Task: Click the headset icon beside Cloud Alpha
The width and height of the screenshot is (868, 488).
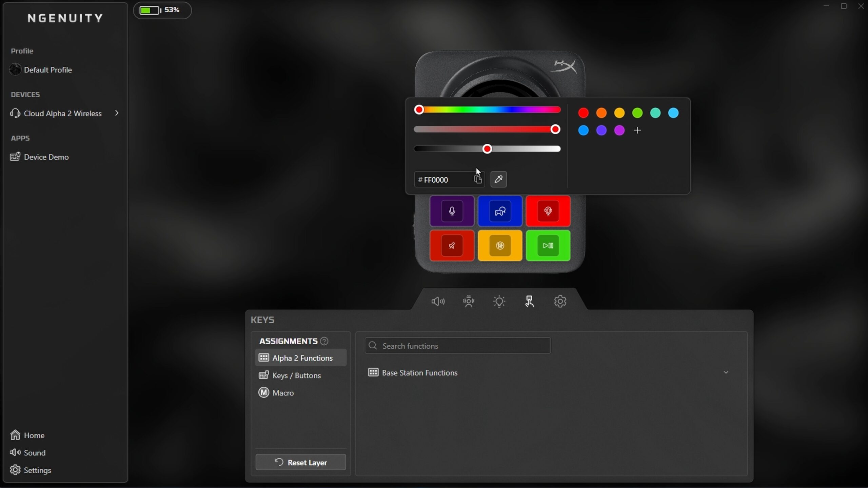Action: [15, 113]
